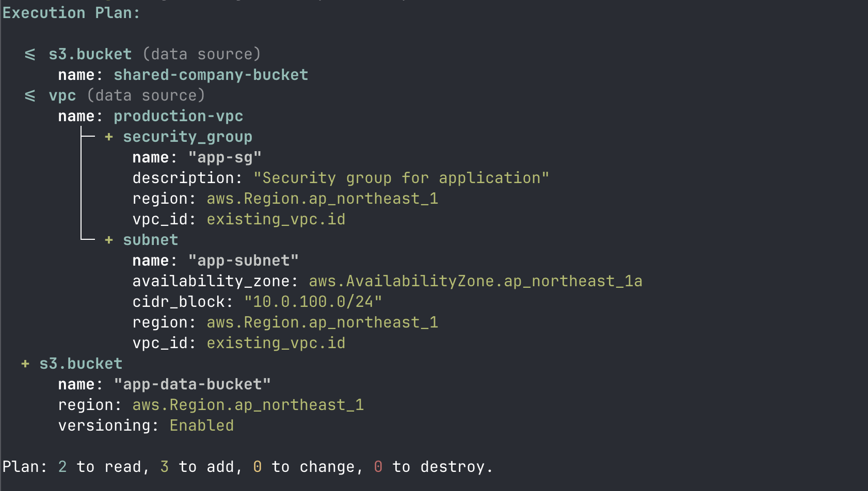Select the subnet tree node

(150, 240)
